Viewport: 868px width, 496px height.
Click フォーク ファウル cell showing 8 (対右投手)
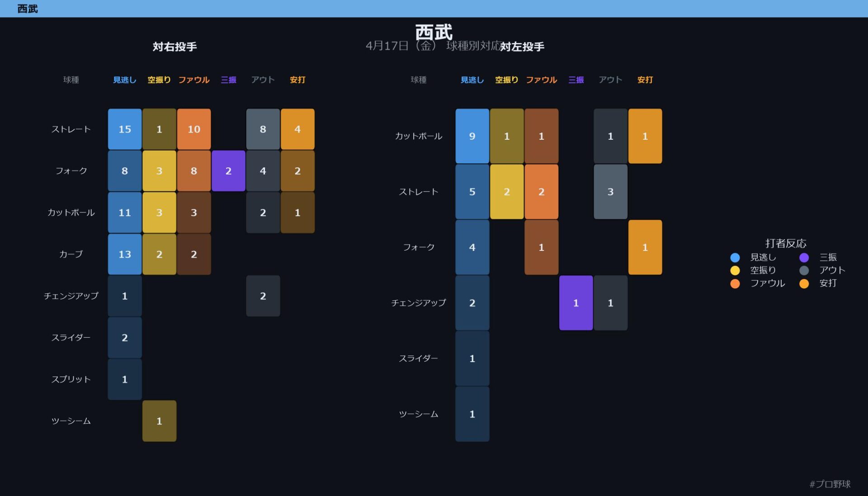tap(194, 171)
